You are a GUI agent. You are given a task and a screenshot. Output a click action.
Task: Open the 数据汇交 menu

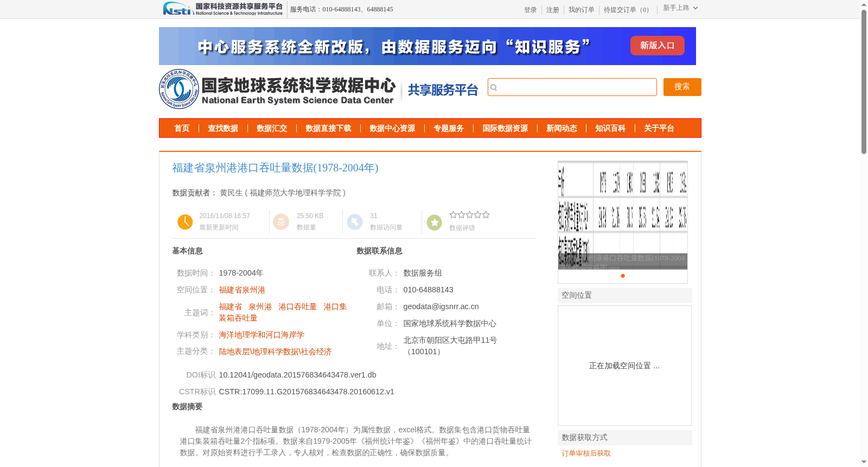(272, 129)
